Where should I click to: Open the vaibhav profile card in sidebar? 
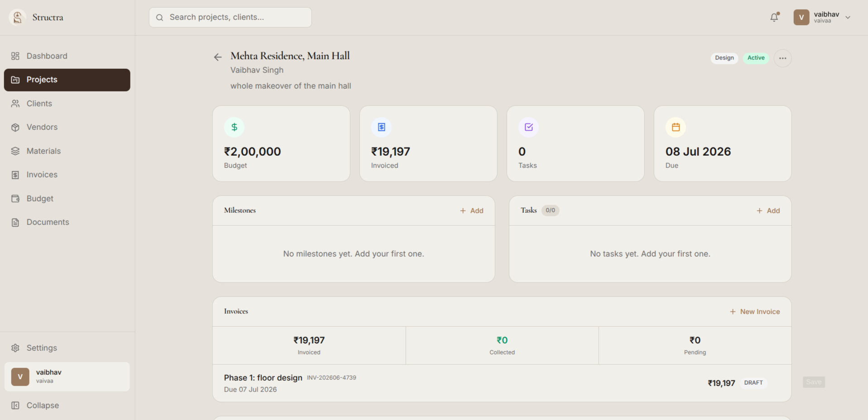(67, 377)
